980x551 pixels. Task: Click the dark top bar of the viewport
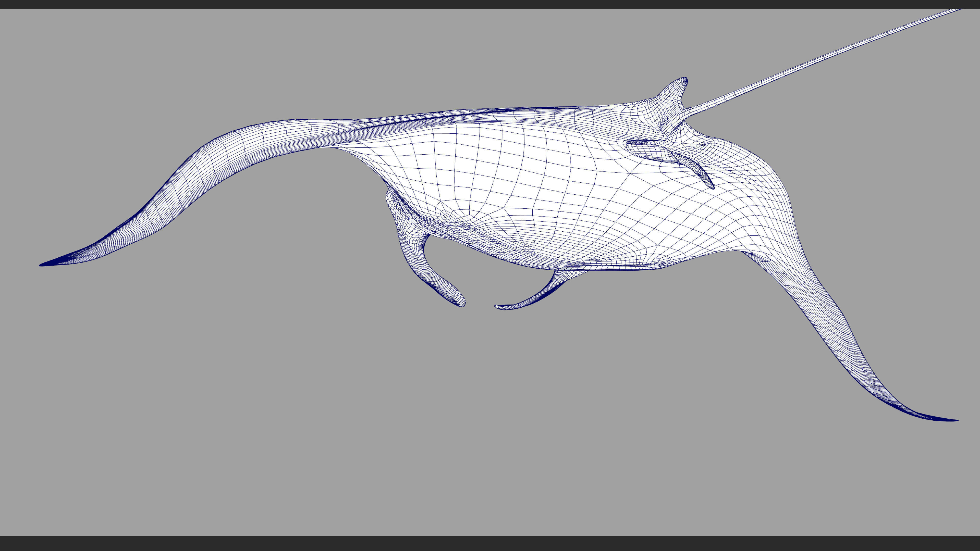[x=490, y=4]
